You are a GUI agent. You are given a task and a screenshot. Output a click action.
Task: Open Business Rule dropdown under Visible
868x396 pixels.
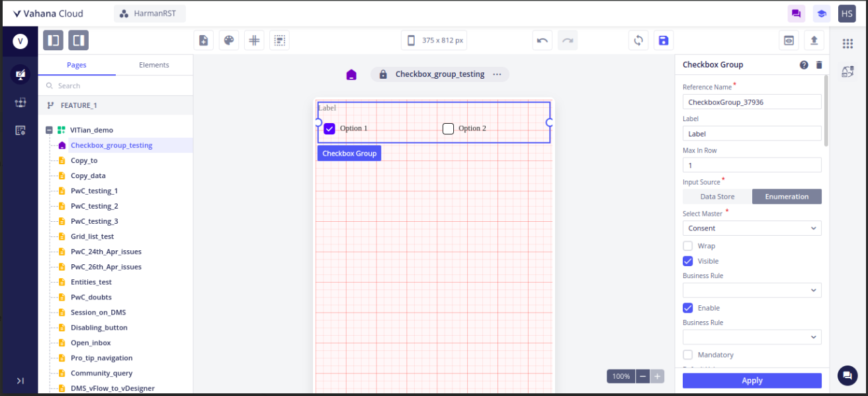tap(752, 290)
